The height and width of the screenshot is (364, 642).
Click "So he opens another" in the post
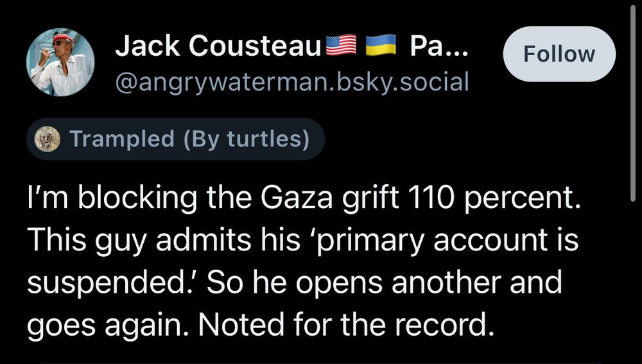[325, 282]
